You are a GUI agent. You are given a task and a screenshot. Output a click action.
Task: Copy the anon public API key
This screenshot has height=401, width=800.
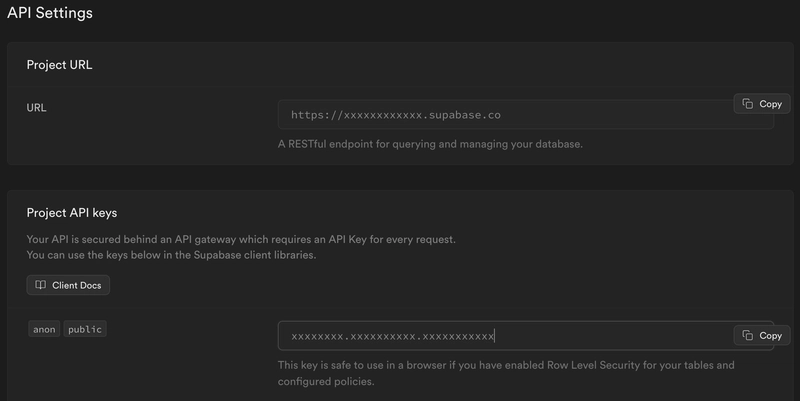[762, 335]
